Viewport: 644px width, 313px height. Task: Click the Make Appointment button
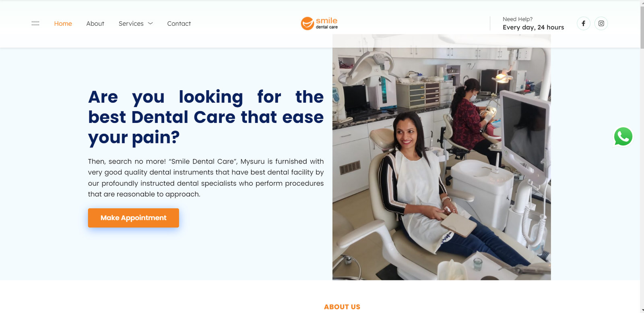pos(134,218)
